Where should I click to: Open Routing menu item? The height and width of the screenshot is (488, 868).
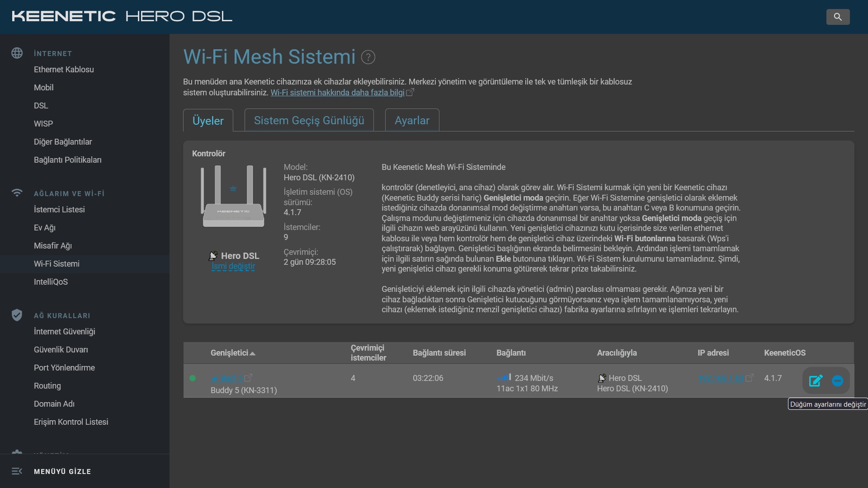point(47,386)
